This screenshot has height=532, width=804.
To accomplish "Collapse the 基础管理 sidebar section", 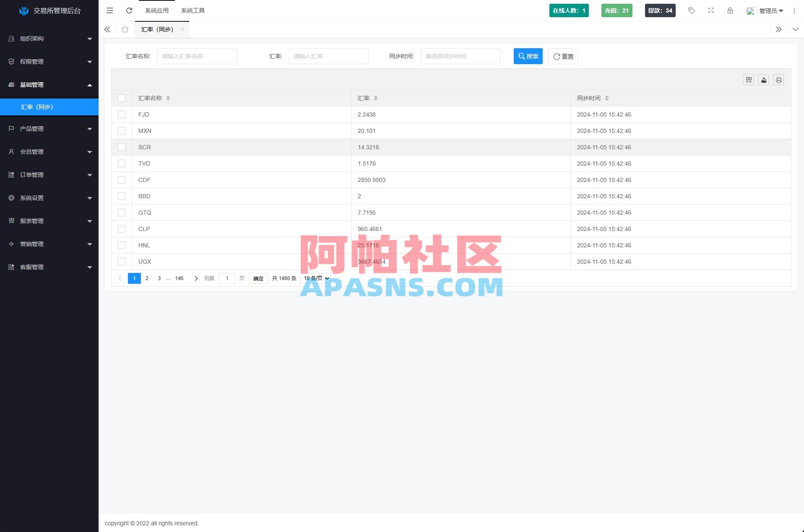I will tap(49, 85).
